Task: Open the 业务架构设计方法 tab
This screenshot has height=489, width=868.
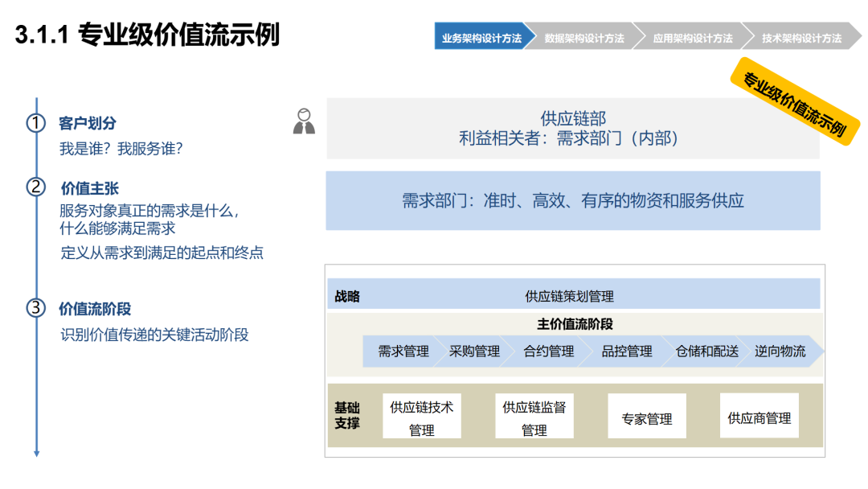Action: pos(484,36)
